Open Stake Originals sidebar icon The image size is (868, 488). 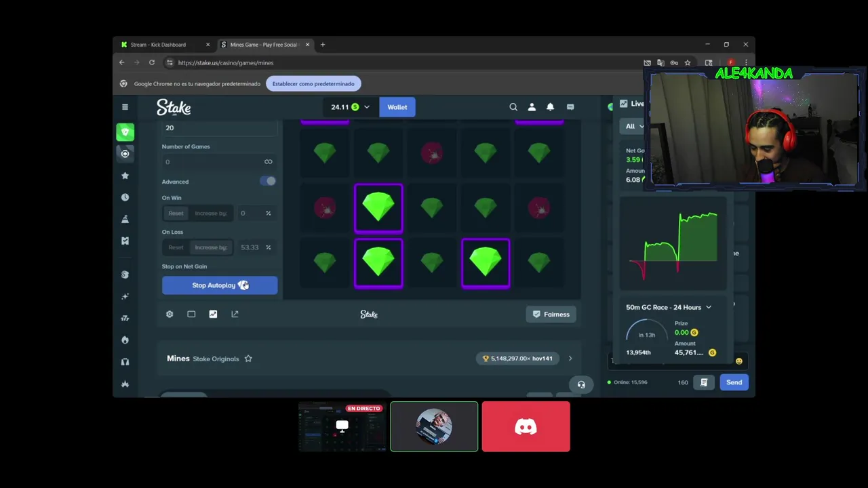(125, 274)
